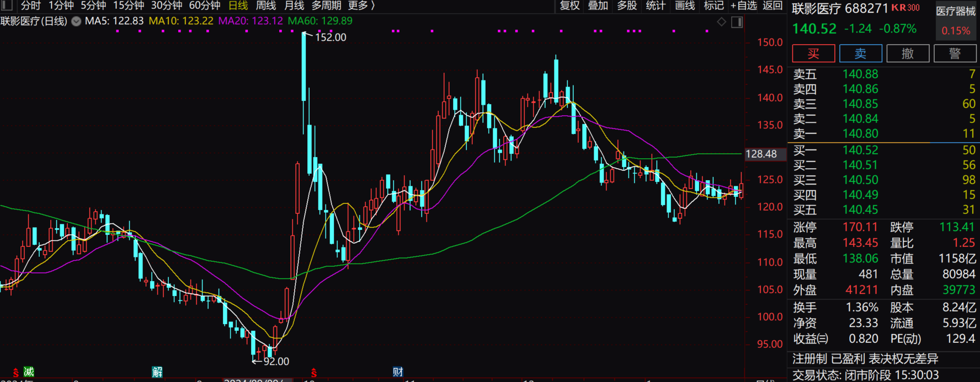Select the 买三 140.50 order row

[884, 180]
